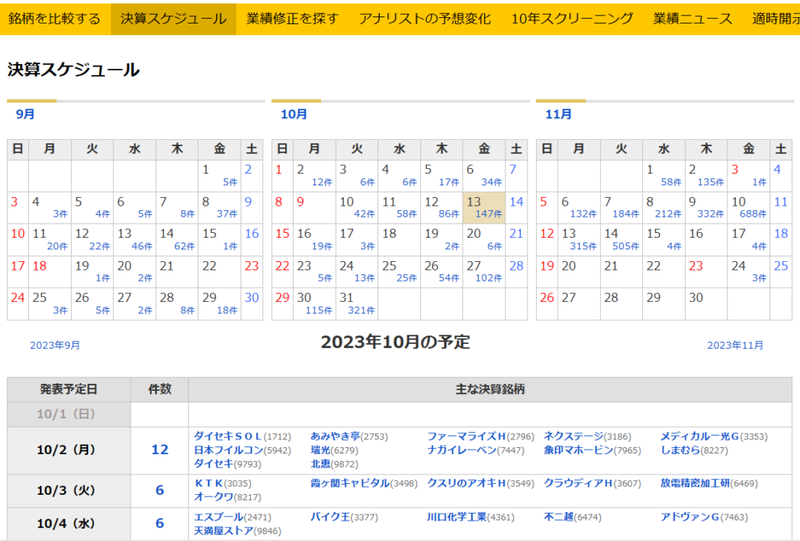This screenshot has width=800, height=541.
Task: Open November 2 showing 135件
Action: click(710, 182)
